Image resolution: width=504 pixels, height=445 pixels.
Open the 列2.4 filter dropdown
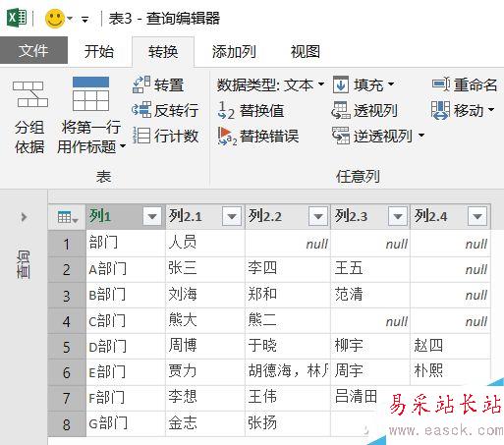click(477, 216)
